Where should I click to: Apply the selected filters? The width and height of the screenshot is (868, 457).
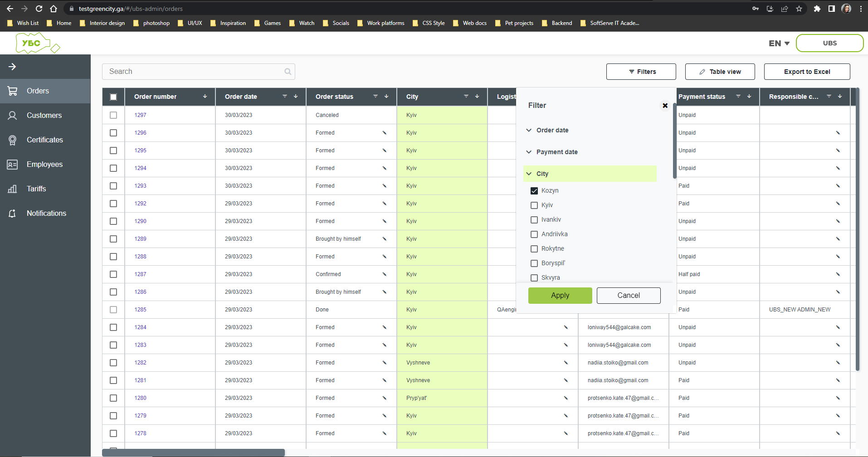(560, 295)
